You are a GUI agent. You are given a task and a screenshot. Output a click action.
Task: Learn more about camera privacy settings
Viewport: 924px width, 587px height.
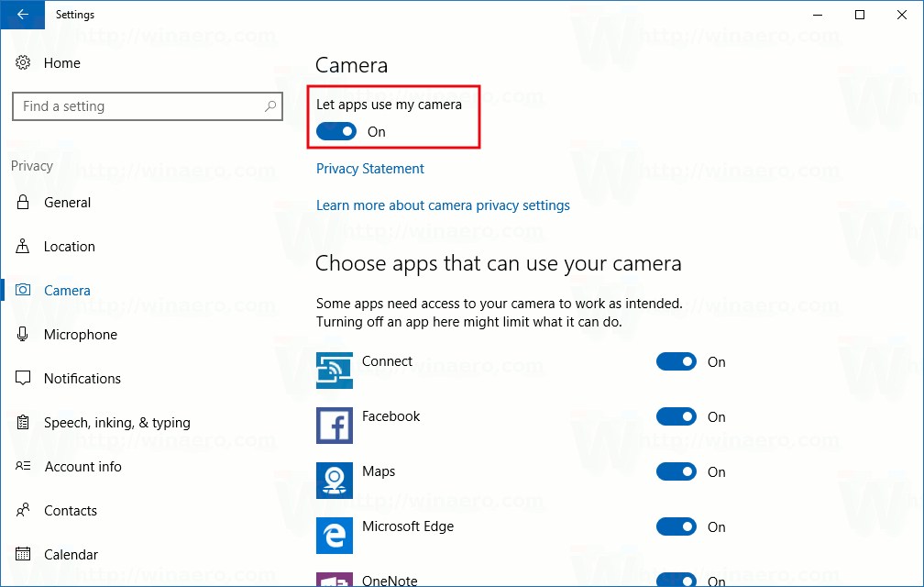point(443,205)
